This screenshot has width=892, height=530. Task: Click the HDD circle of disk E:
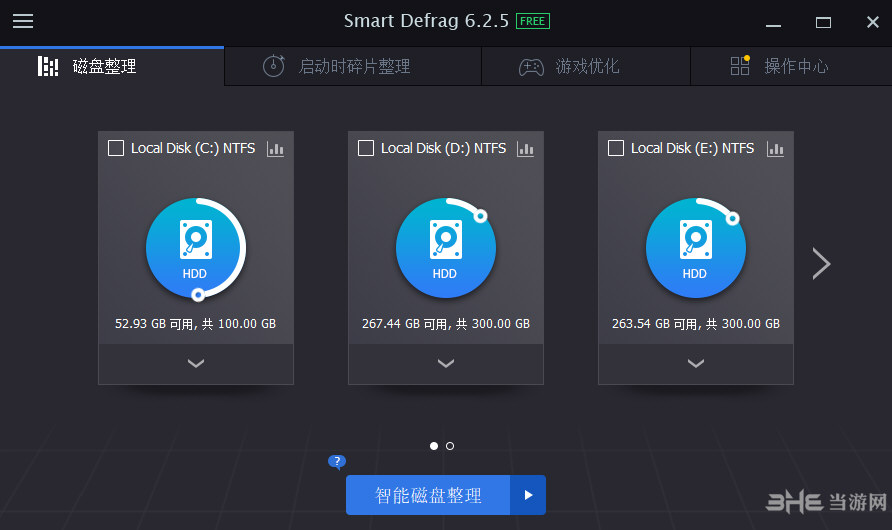coord(695,248)
